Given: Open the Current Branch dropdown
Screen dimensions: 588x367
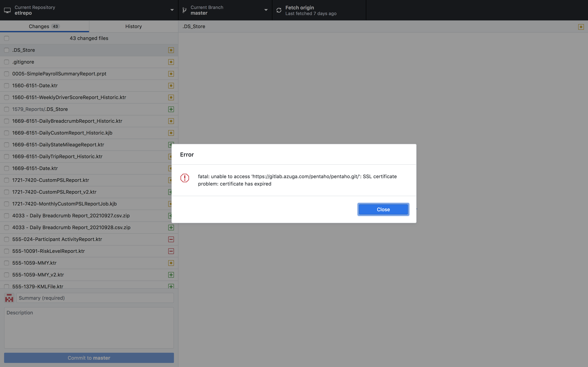Looking at the screenshot, I should [266, 10].
